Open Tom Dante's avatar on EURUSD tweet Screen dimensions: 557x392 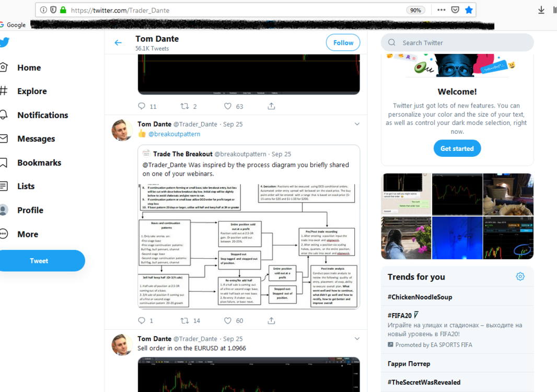click(x=122, y=345)
